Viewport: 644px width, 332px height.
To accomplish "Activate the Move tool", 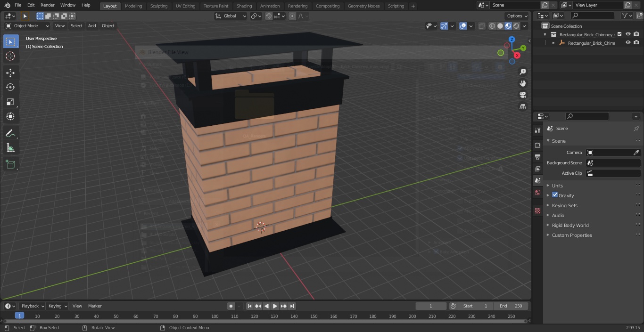I will pyautogui.click(x=10, y=73).
